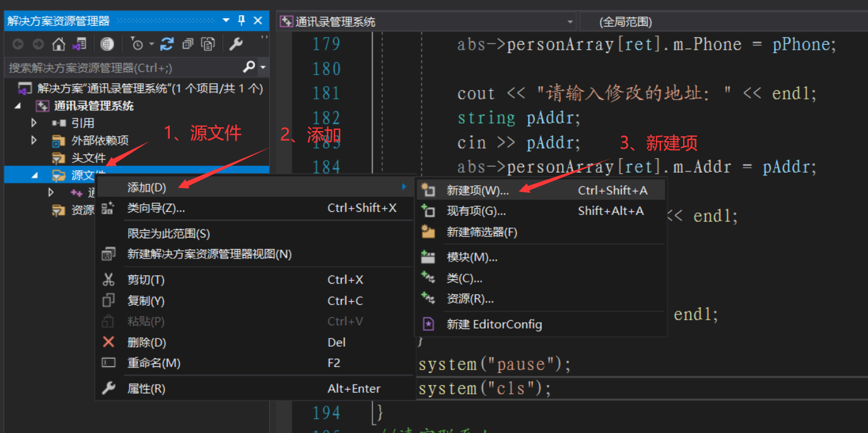Open the search options dropdown arrow
The image size is (868, 433).
[262, 67]
